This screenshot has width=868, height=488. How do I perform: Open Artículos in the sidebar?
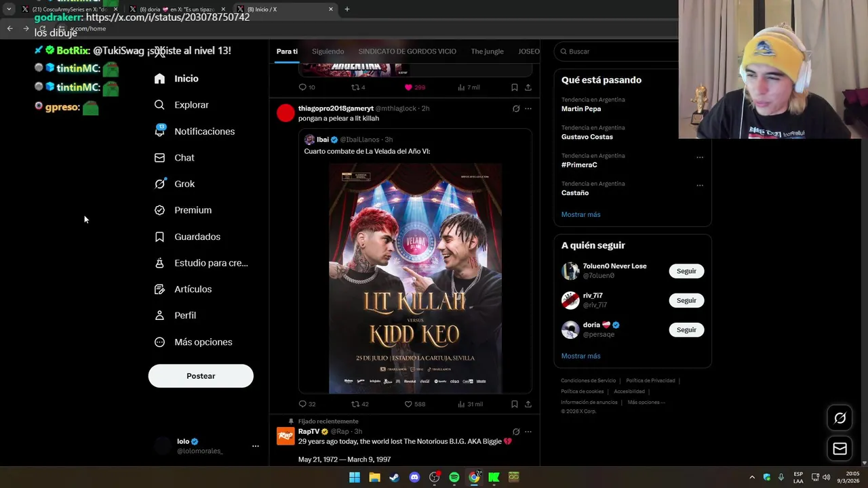182,289
